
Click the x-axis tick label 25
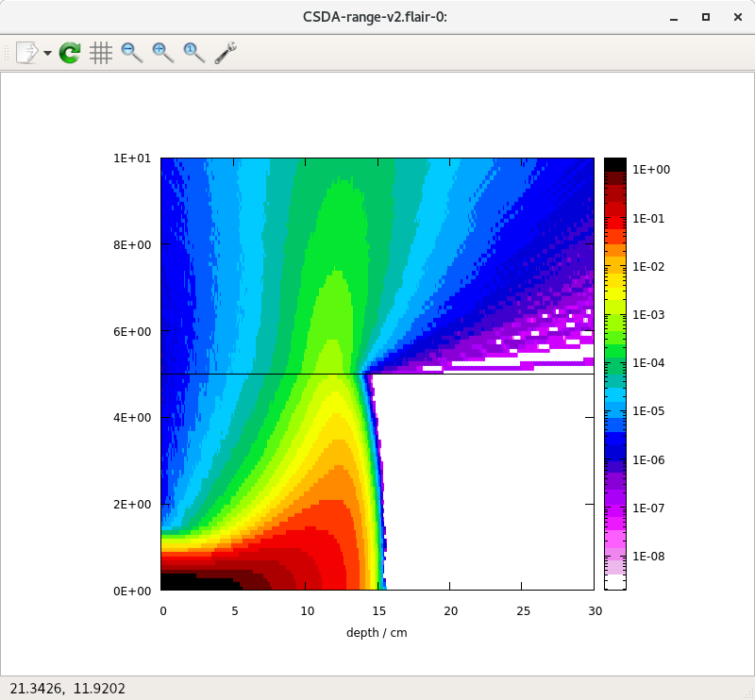tap(524, 611)
